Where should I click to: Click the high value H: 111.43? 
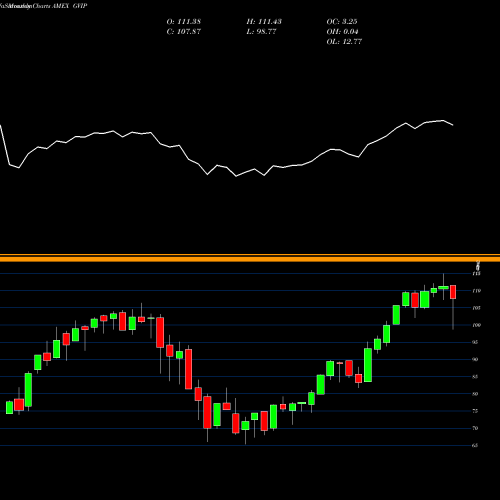264,22
